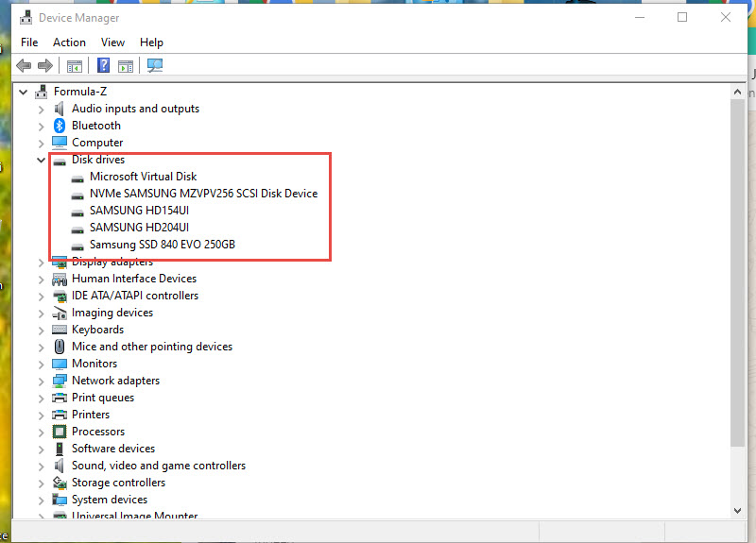756x543 pixels.
Task: Click the scrollbar up arrow
Action: [737, 92]
